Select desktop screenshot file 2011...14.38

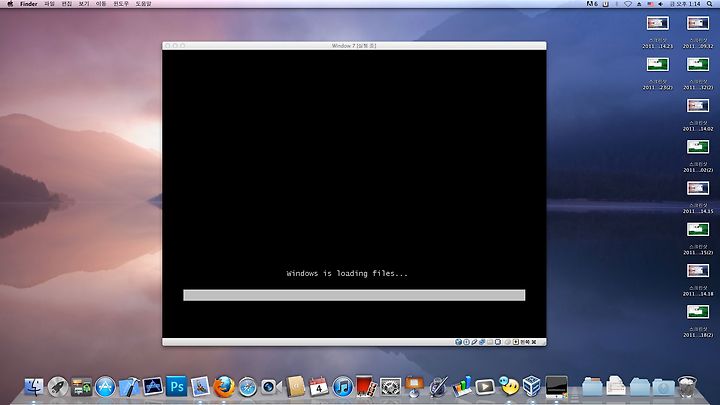(698, 279)
